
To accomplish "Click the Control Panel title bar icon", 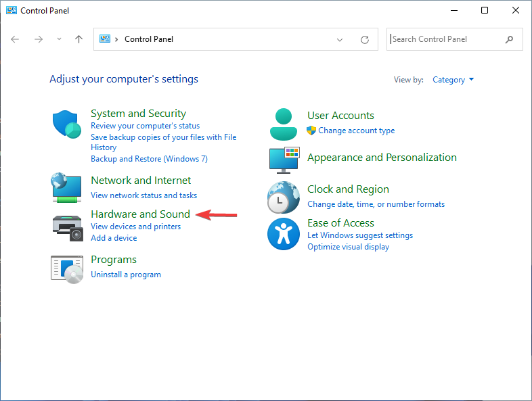I will (12, 10).
